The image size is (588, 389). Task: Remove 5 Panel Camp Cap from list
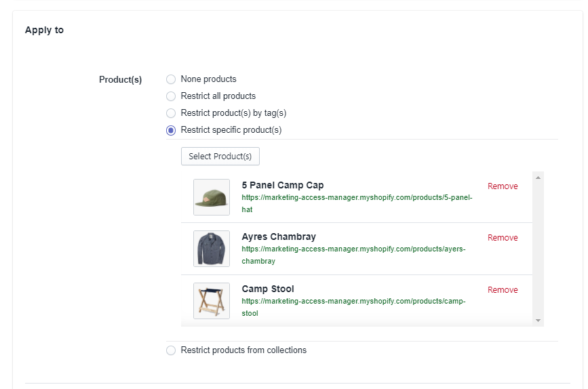click(x=503, y=186)
